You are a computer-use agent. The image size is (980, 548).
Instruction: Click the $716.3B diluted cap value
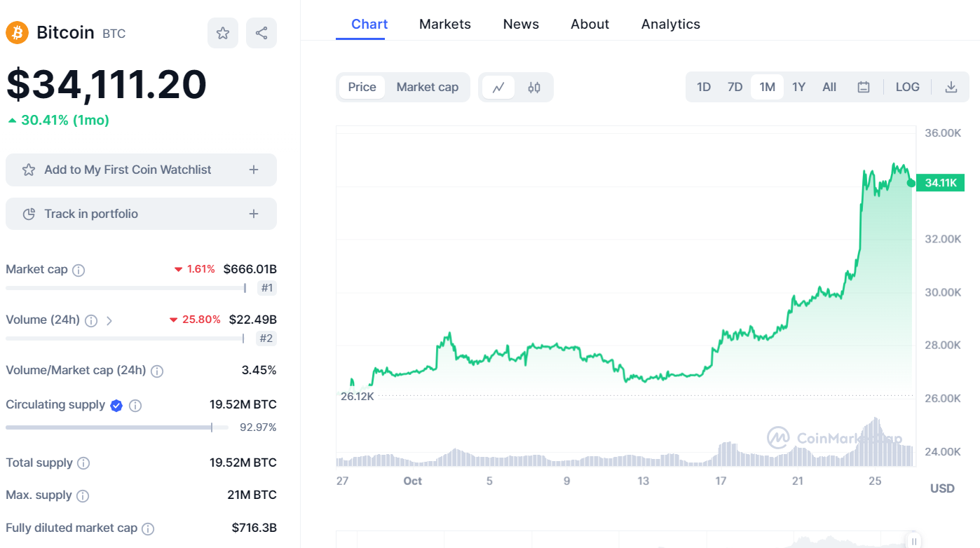coord(254,528)
